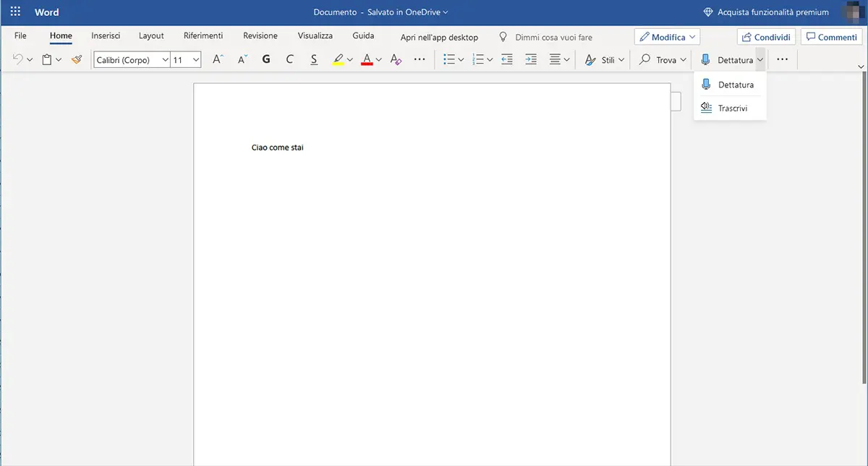The image size is (868, 466).
Task: Switch to the Home tab
Action: point(61,35)
